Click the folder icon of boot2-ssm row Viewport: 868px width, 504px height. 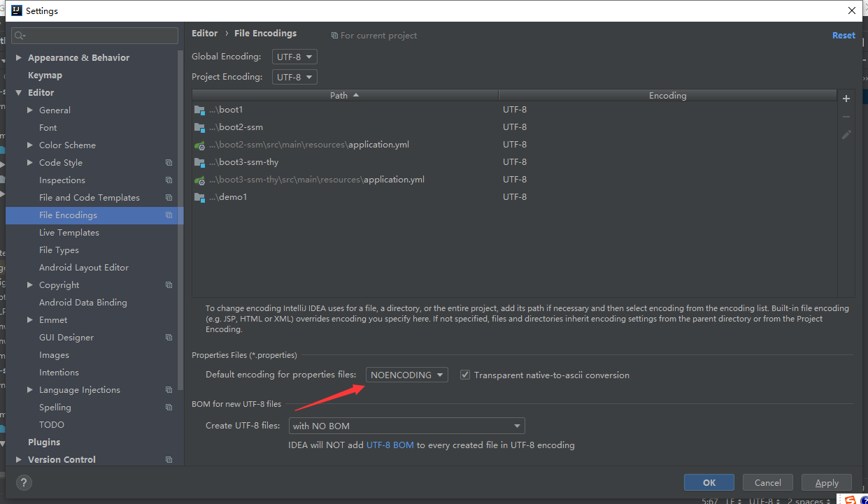click(x=199, y=127)
